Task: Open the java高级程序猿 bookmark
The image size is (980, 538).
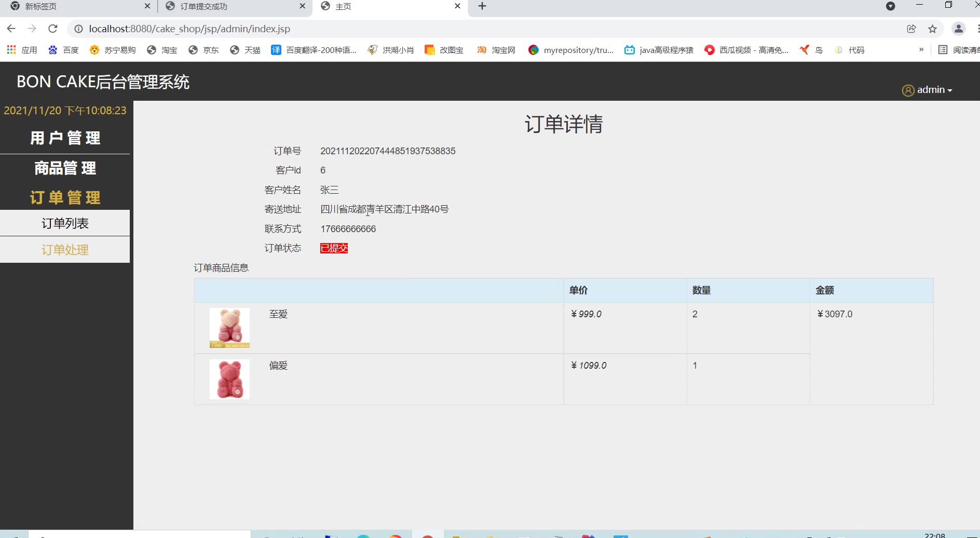Action: tap(659, 50)
